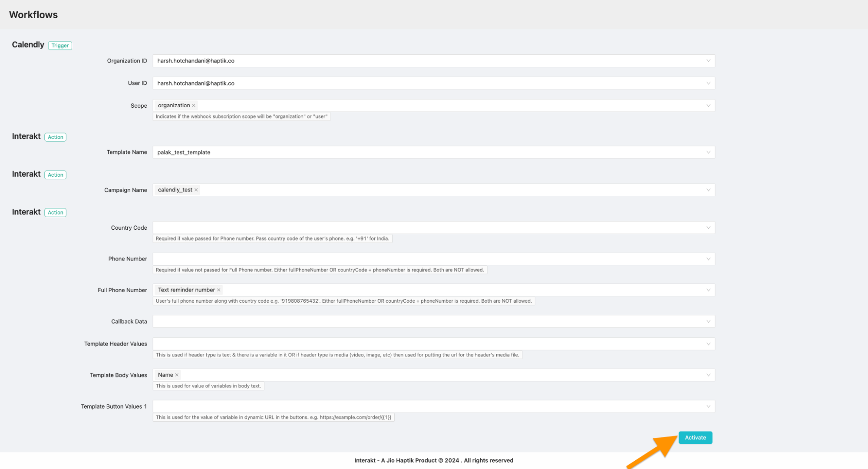Image resolution: width=868 pixels, height=469 pixels.
Task: Remove the Text reminder number chip
Action: 219,290
